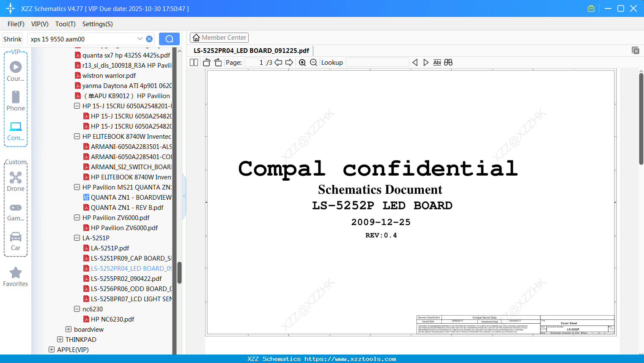Toggle two-page layout view icon
644x363 pixels.
[x=194, y=62]
